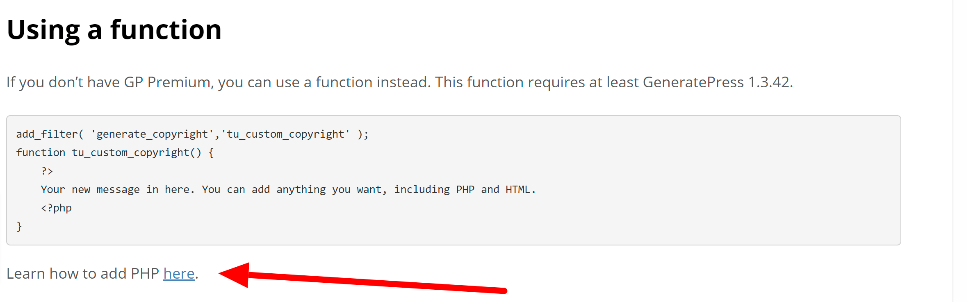The width and height of the screenshot is (980, 302).
Task: Click the closing curly brace ending the function
Action: 19,226
